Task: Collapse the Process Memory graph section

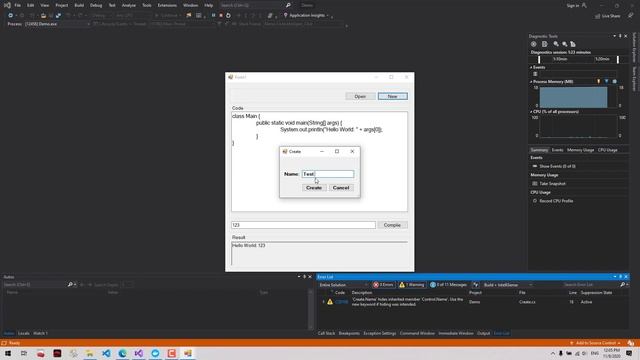Action: pyautogui.click(x=531, y=82)
